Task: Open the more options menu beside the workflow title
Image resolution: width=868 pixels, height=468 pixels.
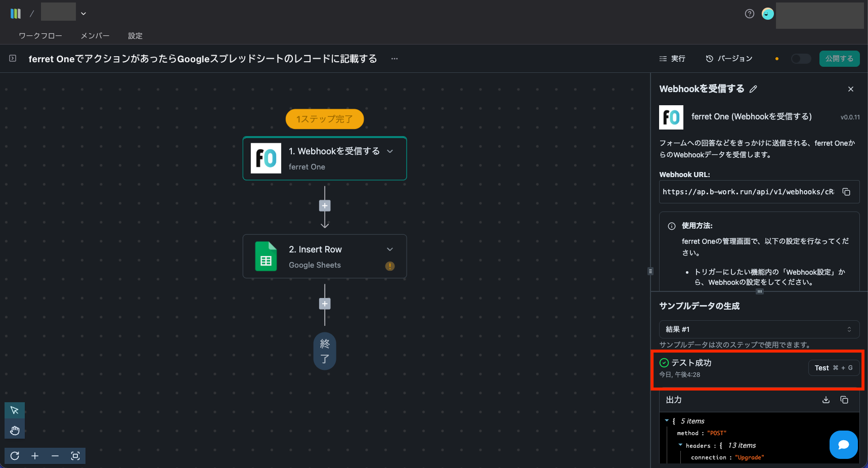Action: 395,59
